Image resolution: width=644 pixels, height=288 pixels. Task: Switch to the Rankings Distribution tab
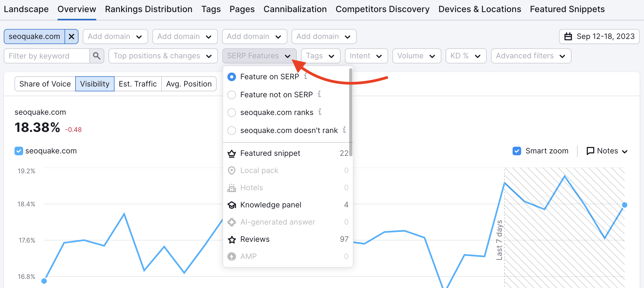click(149, 9)
